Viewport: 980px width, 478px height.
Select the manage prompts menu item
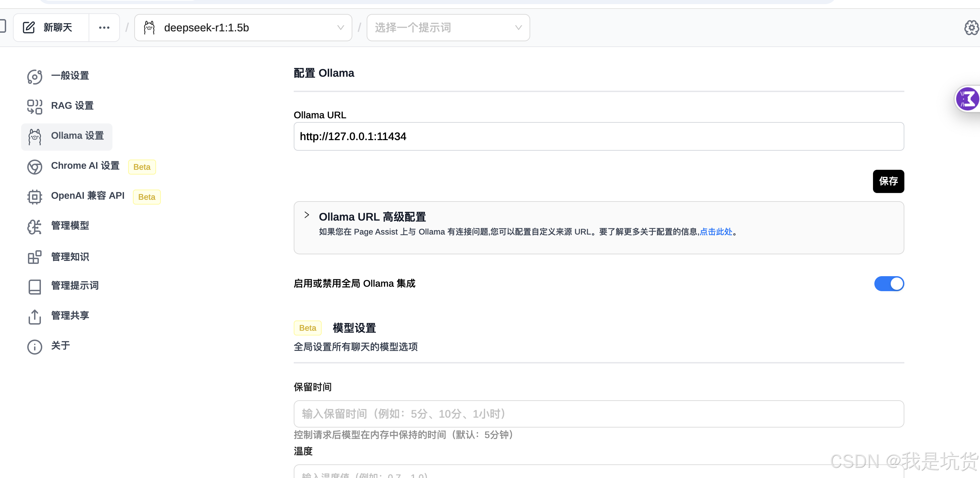coord(75,286)
